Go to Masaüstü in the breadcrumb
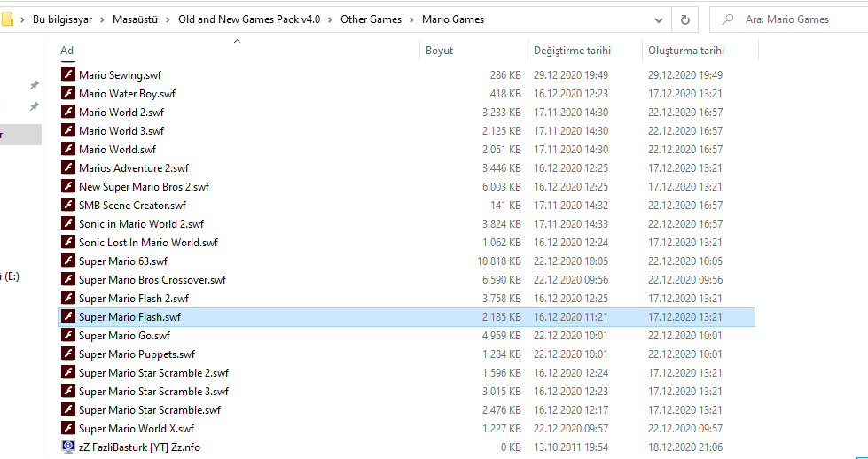The height and width of the screenshot is (459, 868). coord(135,19)
